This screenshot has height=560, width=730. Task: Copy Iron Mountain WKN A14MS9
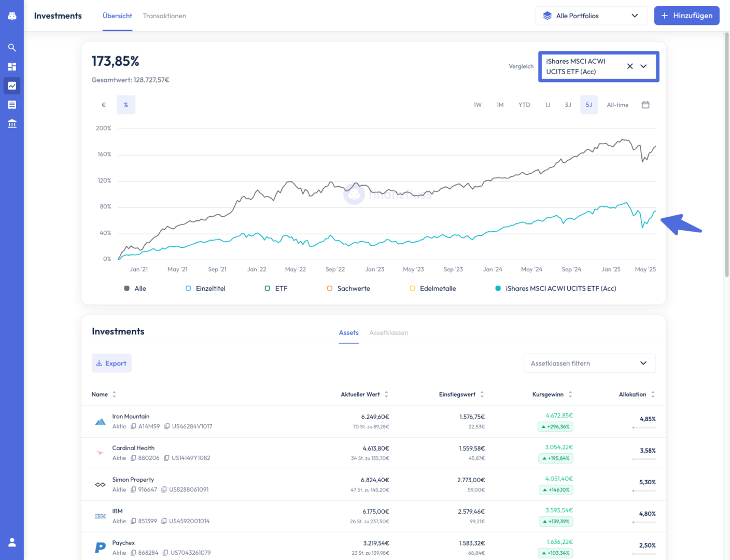[x=133, y=426]
